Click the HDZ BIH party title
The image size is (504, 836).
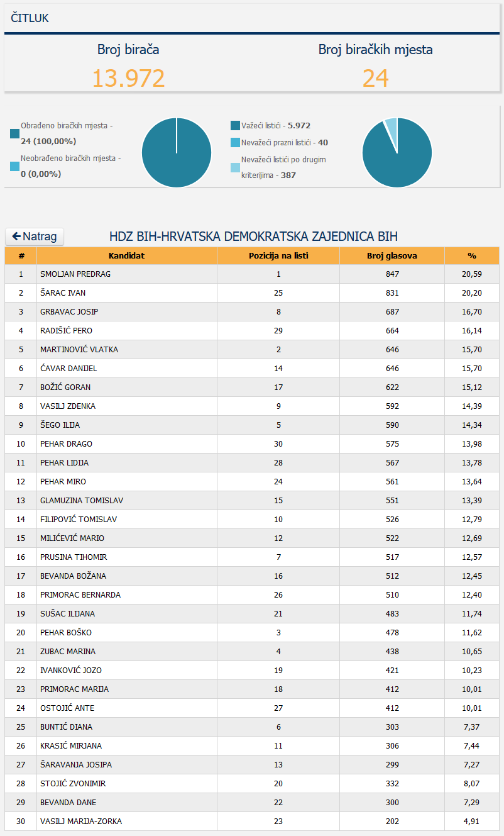[x=253, y=237]
